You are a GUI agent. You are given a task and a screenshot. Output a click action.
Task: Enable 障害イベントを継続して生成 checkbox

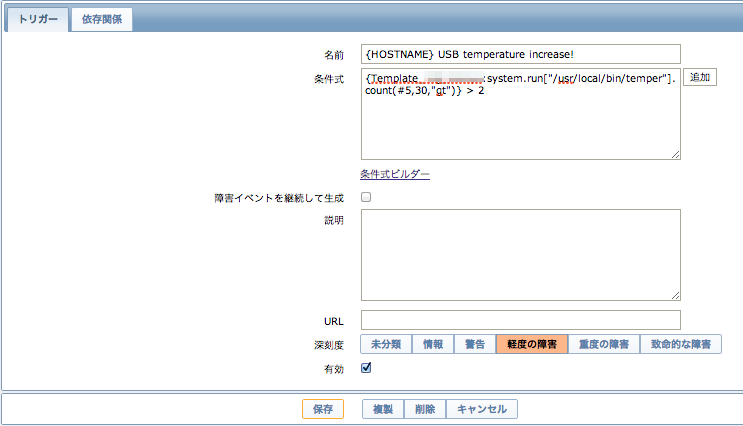(x=366, y=197)
